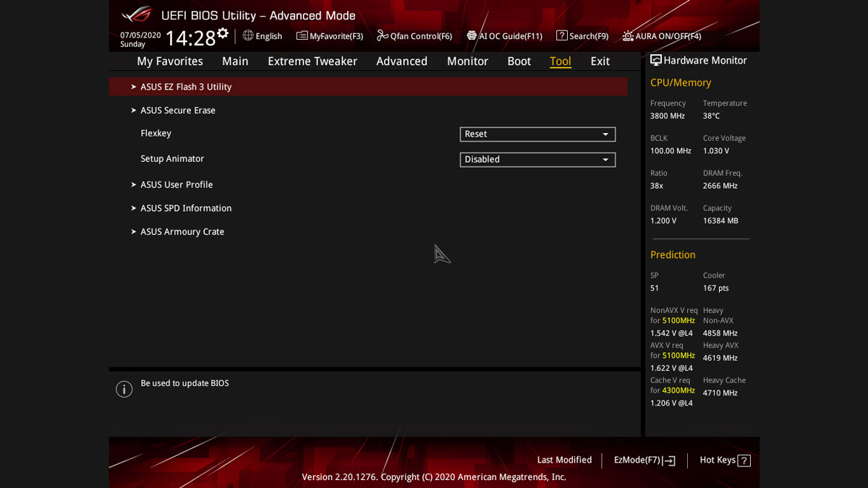This screenshot has width=868, height=488.
Task: Expand the ASUS Secure Erase arrow
Action: tap(134, 111)
